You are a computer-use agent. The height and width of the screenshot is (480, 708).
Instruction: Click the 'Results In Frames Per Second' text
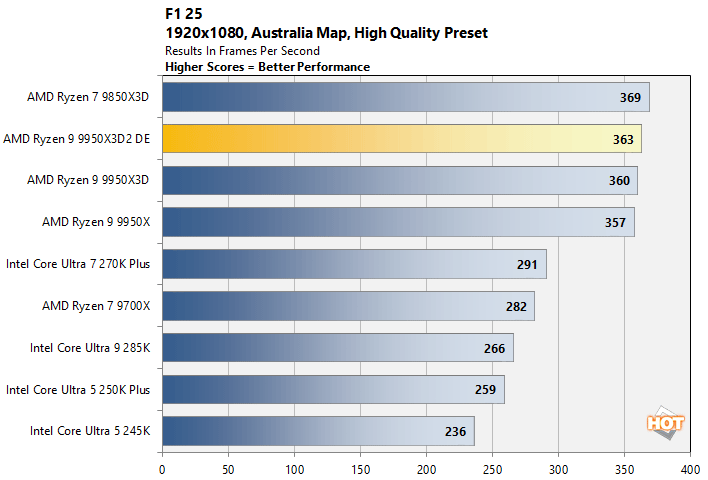click(242, 51)
